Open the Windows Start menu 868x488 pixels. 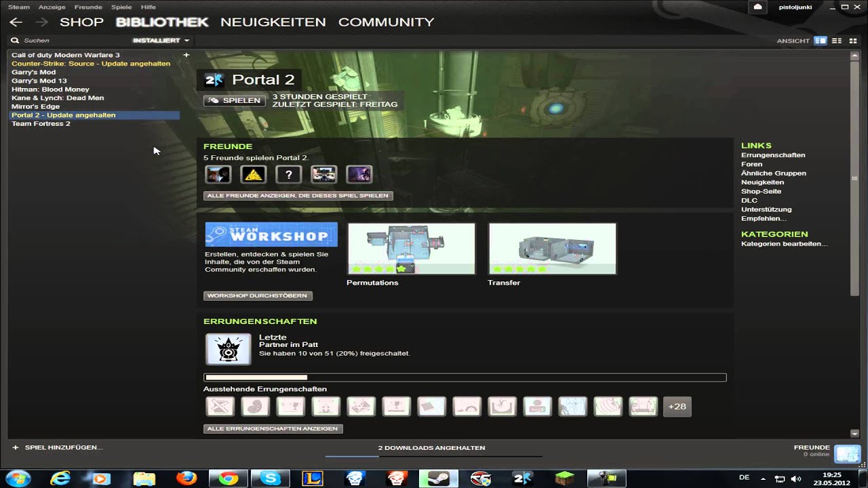click(17, 478)
